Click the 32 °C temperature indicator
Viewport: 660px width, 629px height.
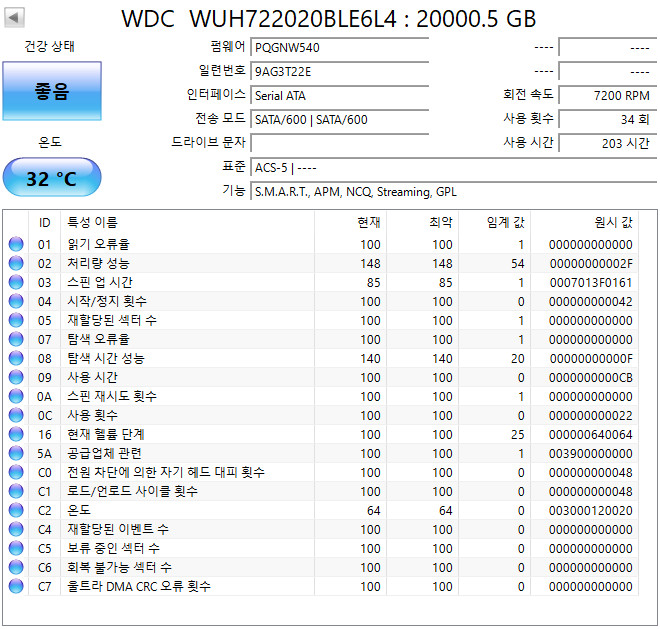[52, 177]
